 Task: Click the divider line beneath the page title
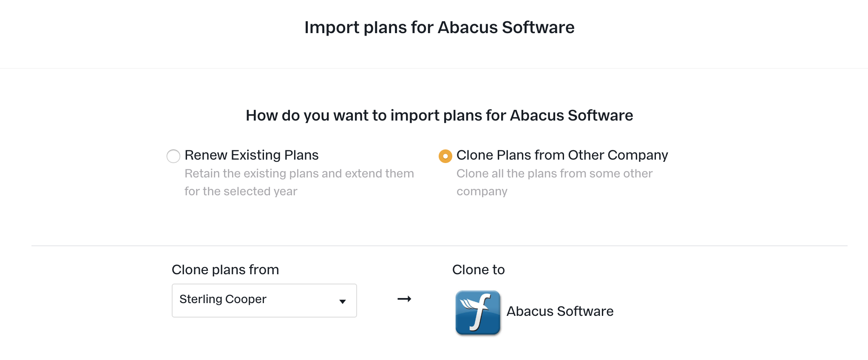click(x=434, y=68)
